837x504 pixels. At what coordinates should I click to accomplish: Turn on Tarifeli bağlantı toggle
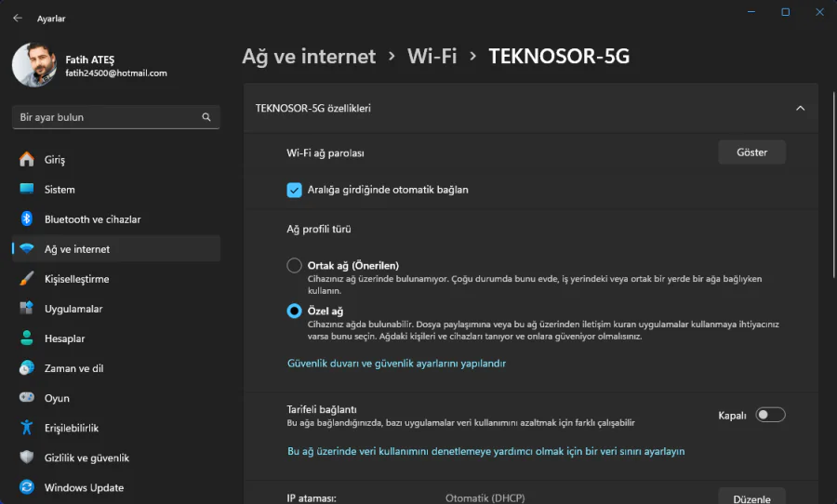(x=770, y=415)
